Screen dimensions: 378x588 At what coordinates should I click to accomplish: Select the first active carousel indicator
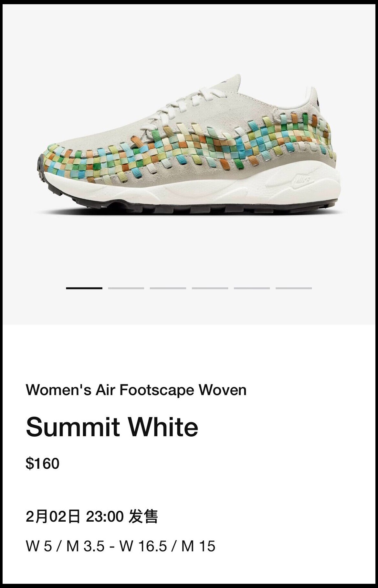(x=84, y=288)
